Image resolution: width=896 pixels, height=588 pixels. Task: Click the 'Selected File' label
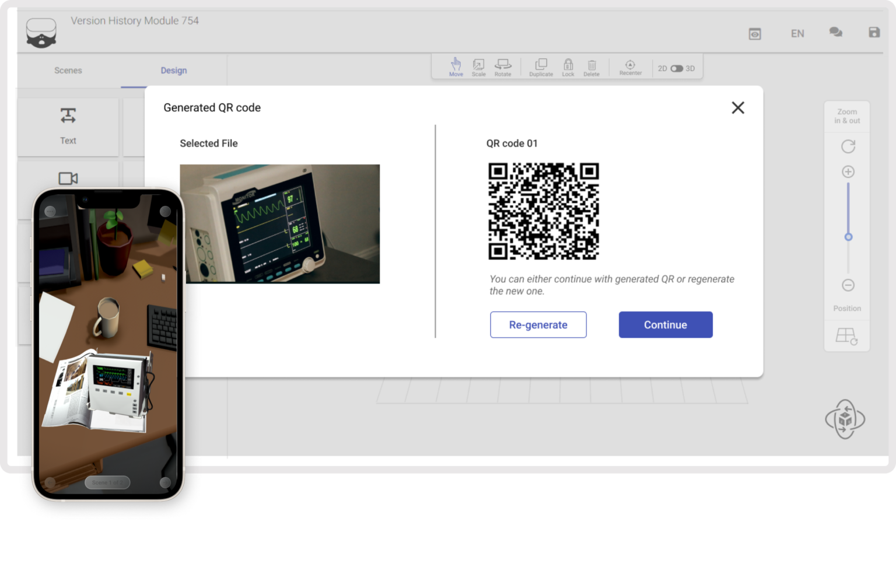pyautogui.click(x=209, y=143)
